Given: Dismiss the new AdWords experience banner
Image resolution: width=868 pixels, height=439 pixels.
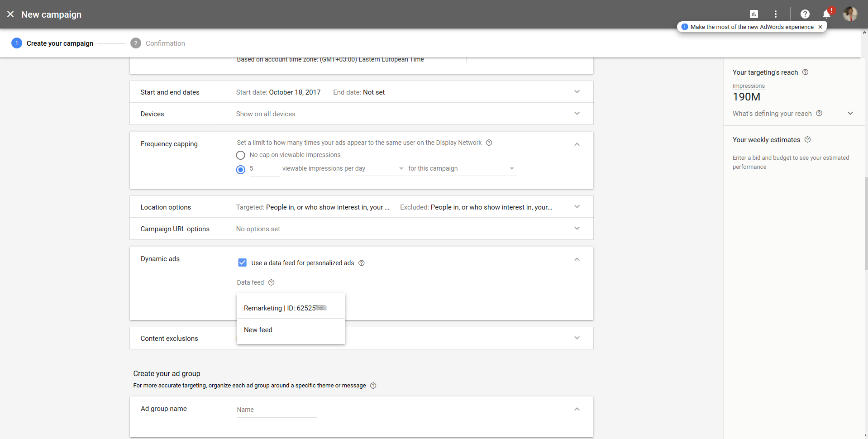Looking at the screenshot, I should click(x=820, y=27).
